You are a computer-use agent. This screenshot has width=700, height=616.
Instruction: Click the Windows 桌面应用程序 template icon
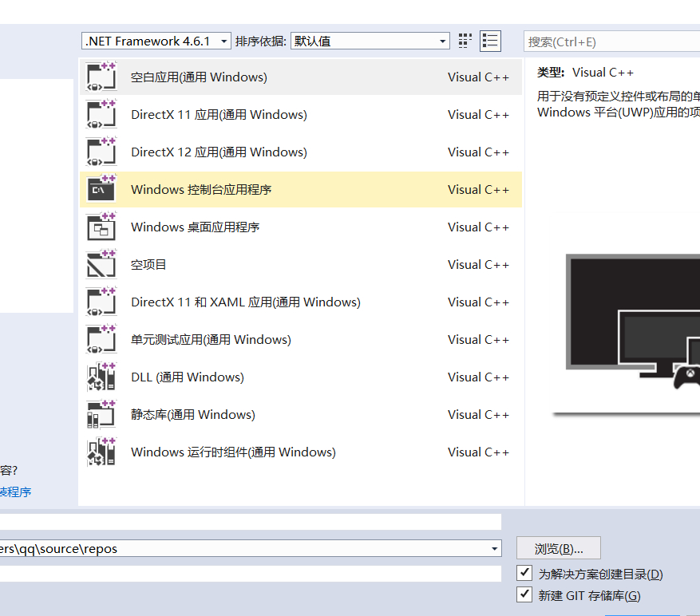coord(101,227)
